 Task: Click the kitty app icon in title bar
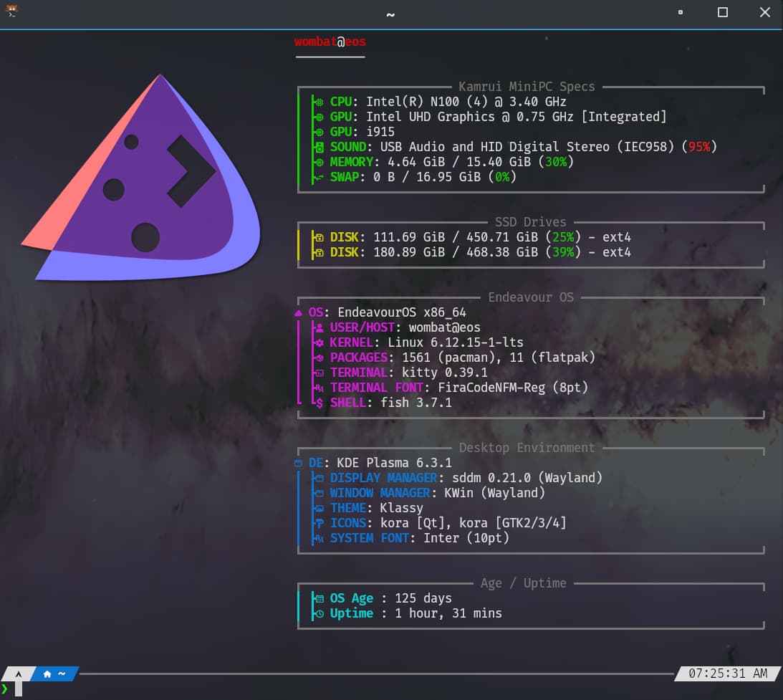(x=11, y=11)
